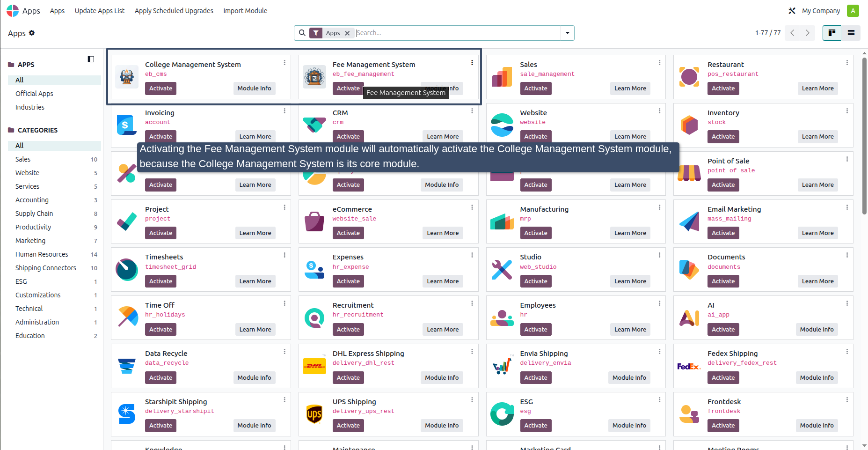Open the Import Module menu item

click(245, 11)
